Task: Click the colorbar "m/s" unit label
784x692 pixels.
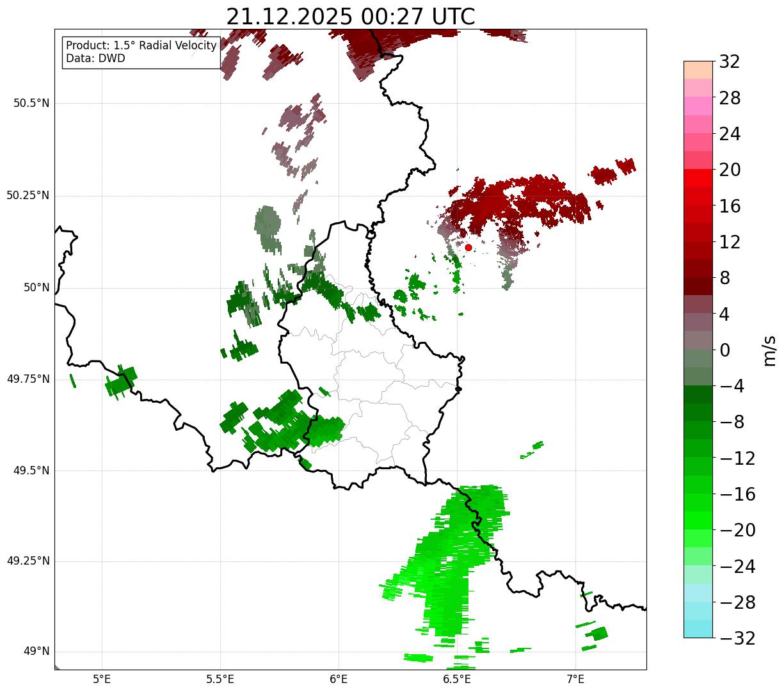Action: click(x=770, y=350)
